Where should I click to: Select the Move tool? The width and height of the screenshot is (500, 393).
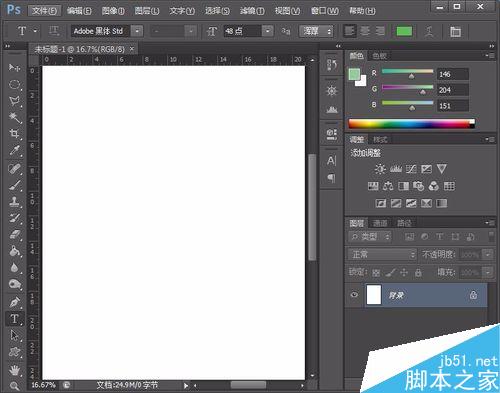click(x=14, y=68)
